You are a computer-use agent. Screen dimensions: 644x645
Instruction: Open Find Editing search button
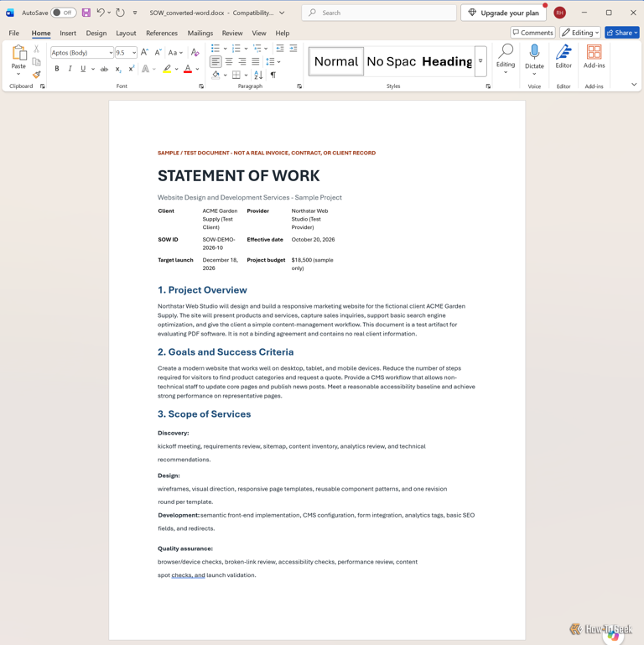pyautogui.click(x=506, y=59)
